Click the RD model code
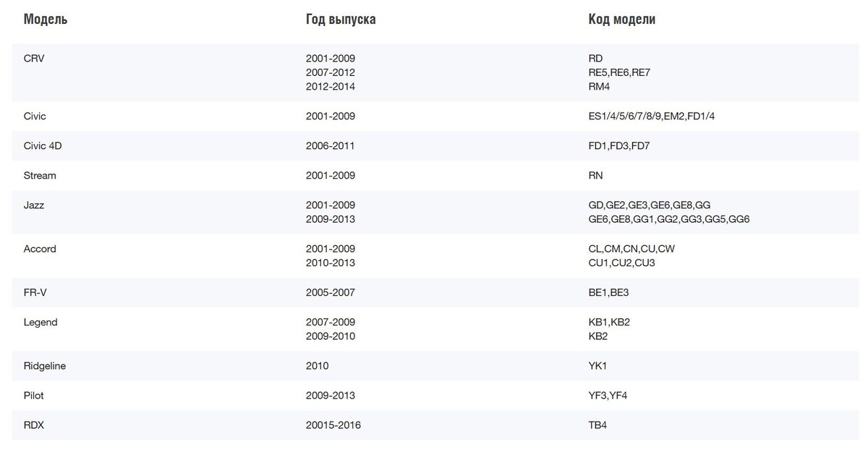868x452 pixels. (596, 58)
